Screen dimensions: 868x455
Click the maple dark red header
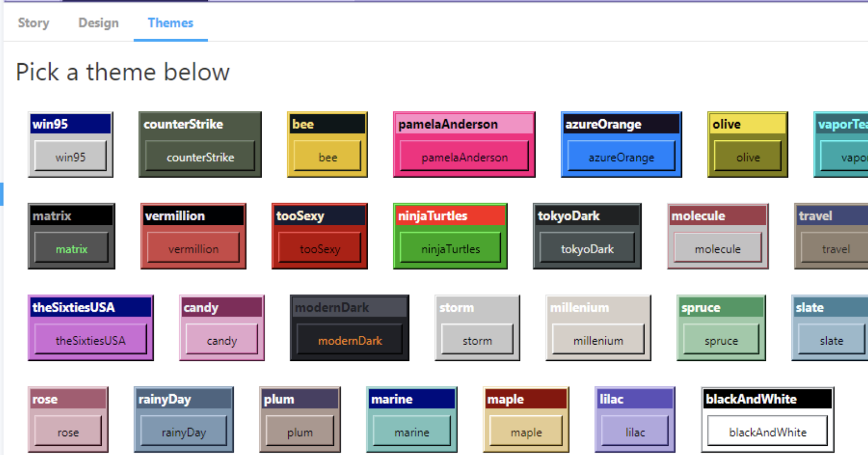click(526, 399)
